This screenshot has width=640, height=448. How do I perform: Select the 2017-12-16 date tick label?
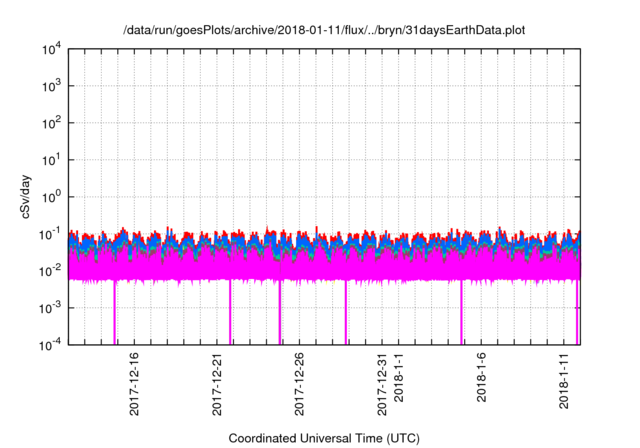pyautogui.click(x=134, y=384)
